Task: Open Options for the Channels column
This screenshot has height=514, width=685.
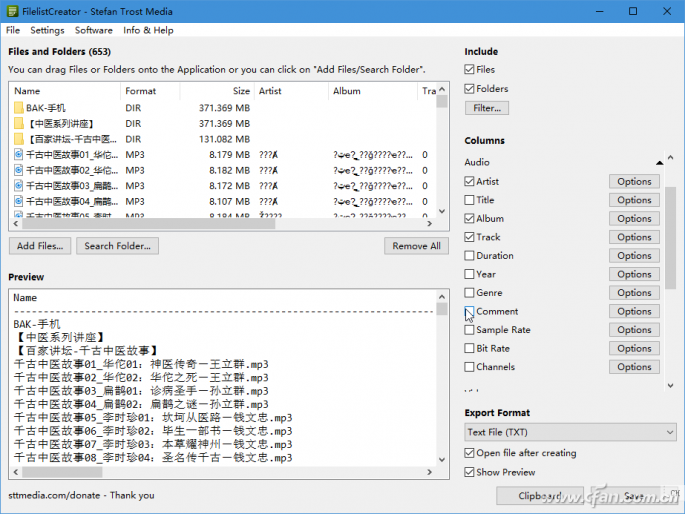Action: click(634, 367)
